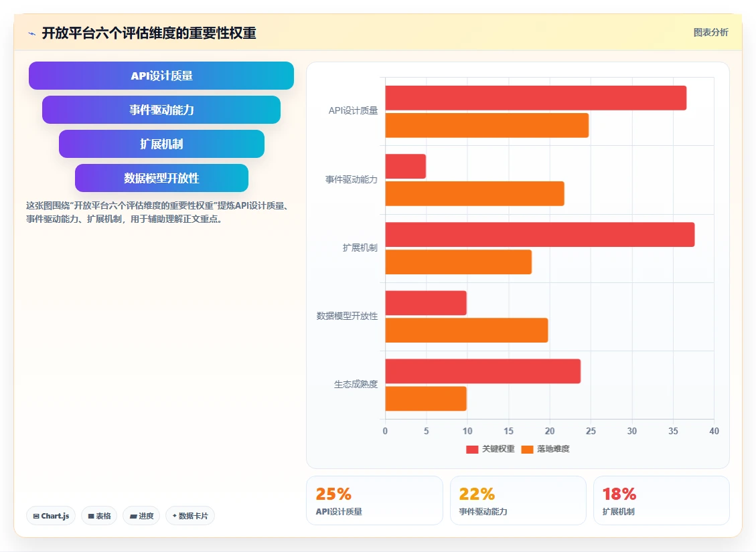Toggle the 关键权重 legend swatch

tap(472, 449)
